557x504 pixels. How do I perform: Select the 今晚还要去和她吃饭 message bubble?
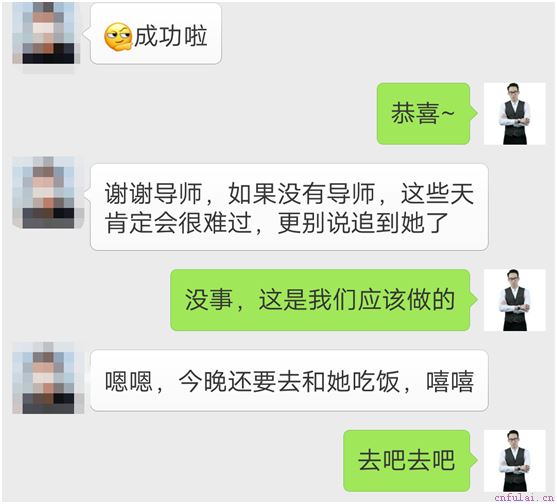289,381
